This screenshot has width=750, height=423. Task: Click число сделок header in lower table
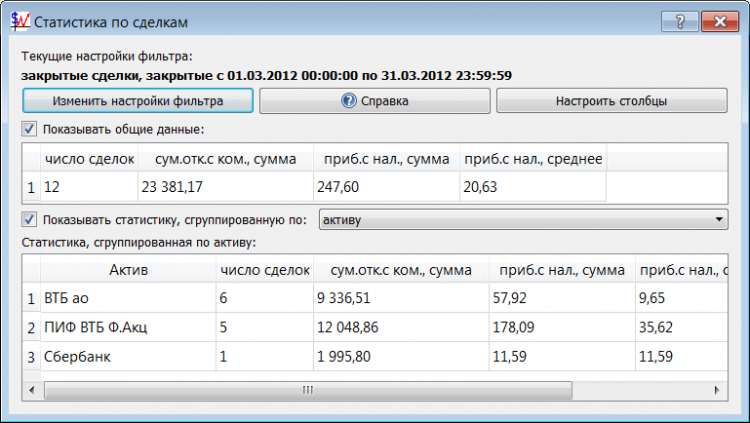(265, 270)
